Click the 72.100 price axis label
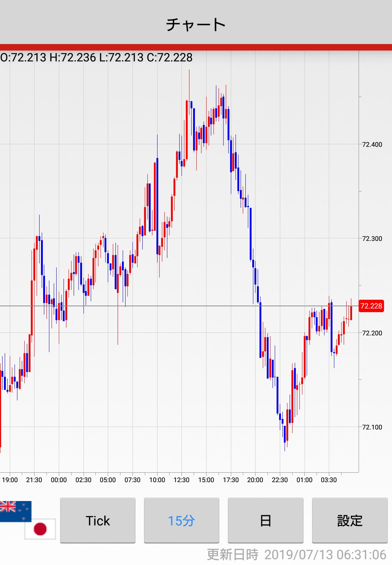Viewport: 392px width, 565px height. [x=372, y=427]
